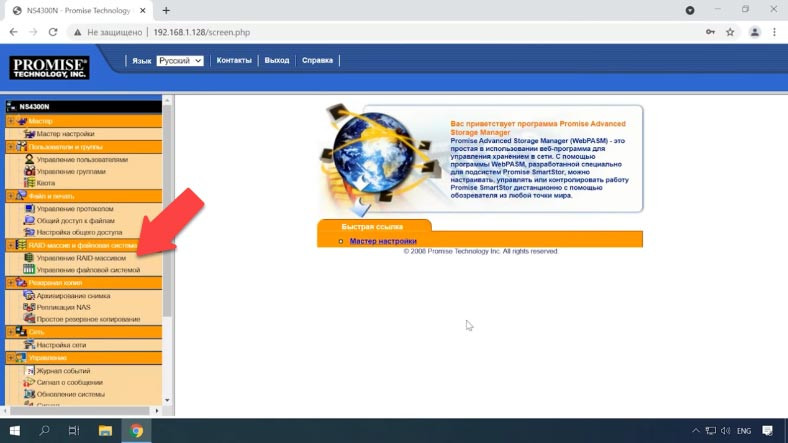788x443 pixels.
Task: Click the Настройка сети icon
Action: coord(29,345)
